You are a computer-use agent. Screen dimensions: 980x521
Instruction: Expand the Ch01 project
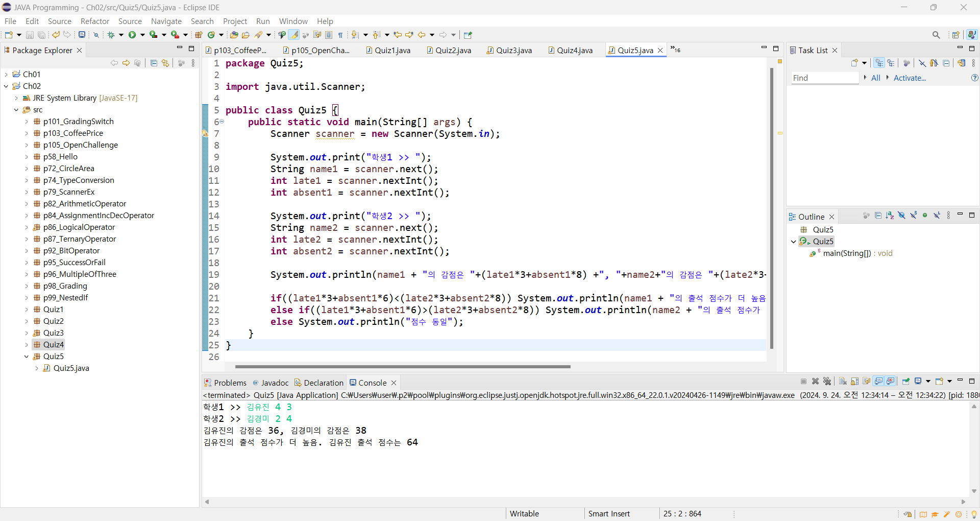click(x=6, y=75)
